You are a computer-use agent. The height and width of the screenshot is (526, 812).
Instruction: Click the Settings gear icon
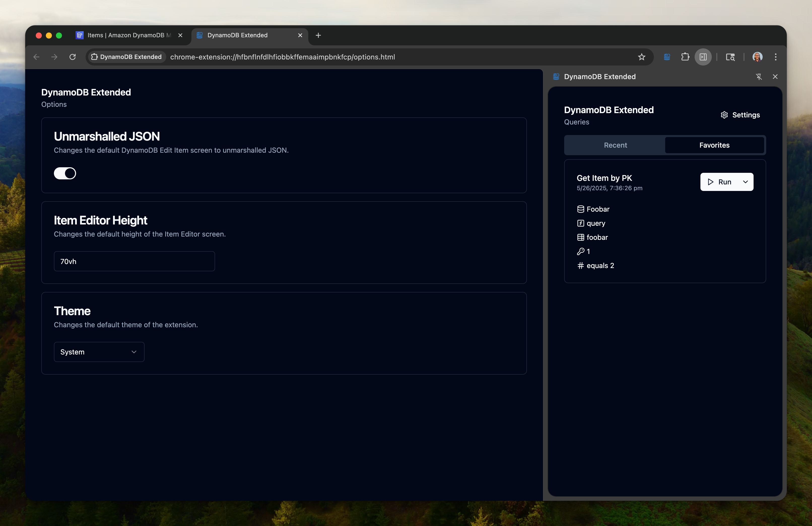click(724, 115)
